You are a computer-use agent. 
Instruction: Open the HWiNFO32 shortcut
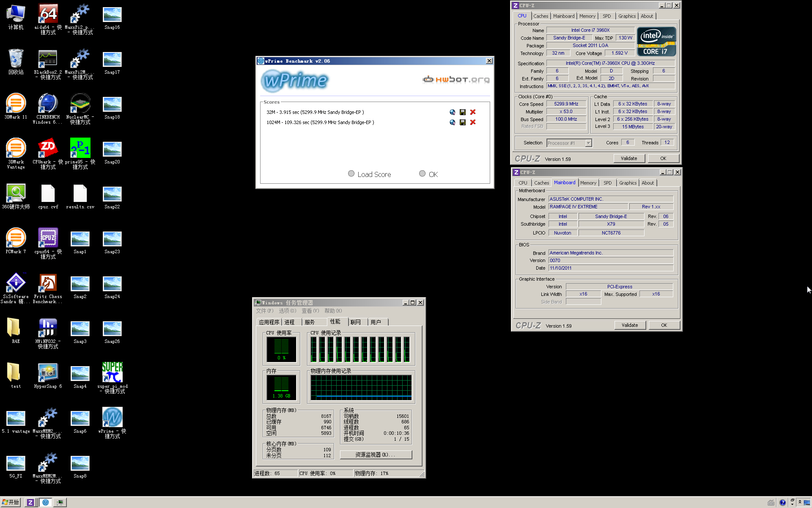pyautogui.click(x=48, y=333)
